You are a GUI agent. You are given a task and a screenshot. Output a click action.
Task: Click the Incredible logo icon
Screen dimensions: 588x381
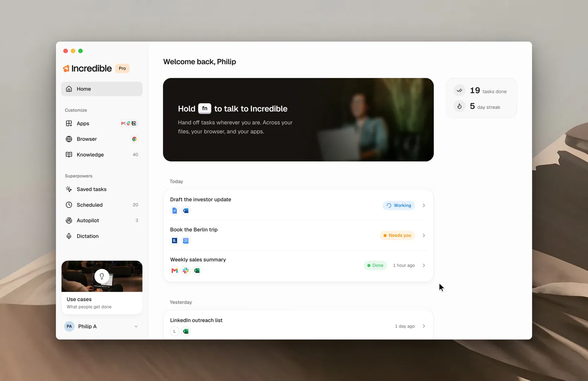point(66,68)
